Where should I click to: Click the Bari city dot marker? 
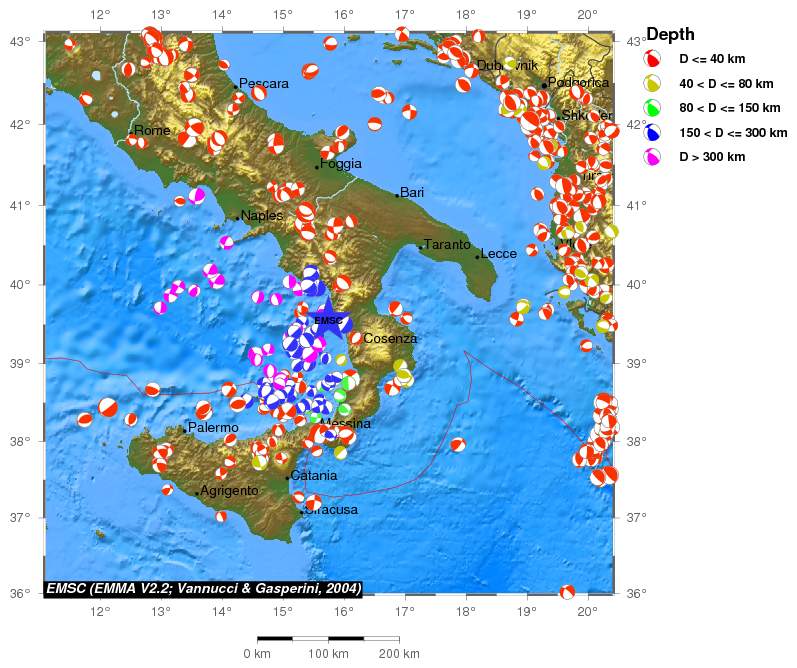[397, 195]
